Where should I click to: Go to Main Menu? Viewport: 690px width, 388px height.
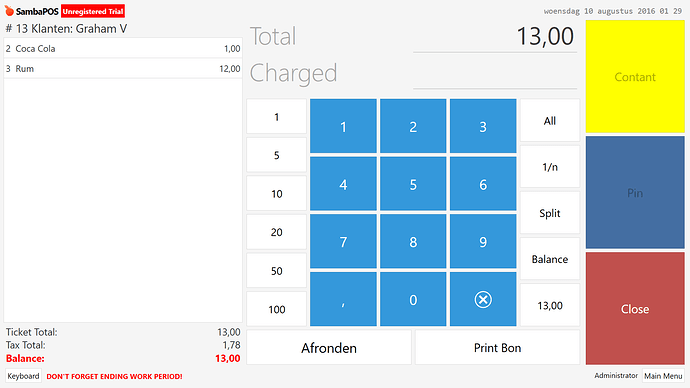pos(663,376)
